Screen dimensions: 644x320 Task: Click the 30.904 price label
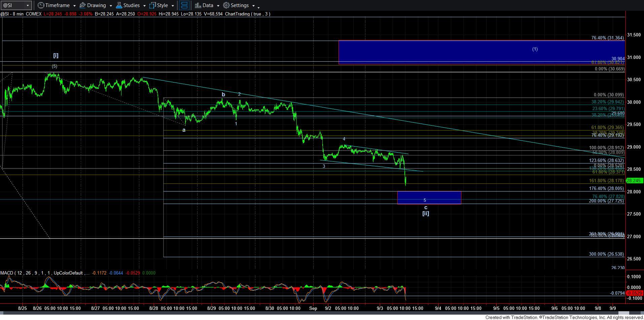tap(618, 59)
